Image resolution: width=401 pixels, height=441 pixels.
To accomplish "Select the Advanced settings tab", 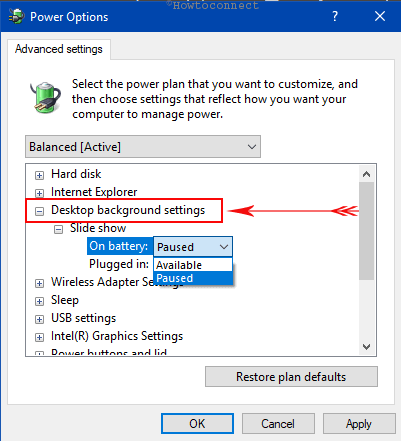I will click(59, 49).
